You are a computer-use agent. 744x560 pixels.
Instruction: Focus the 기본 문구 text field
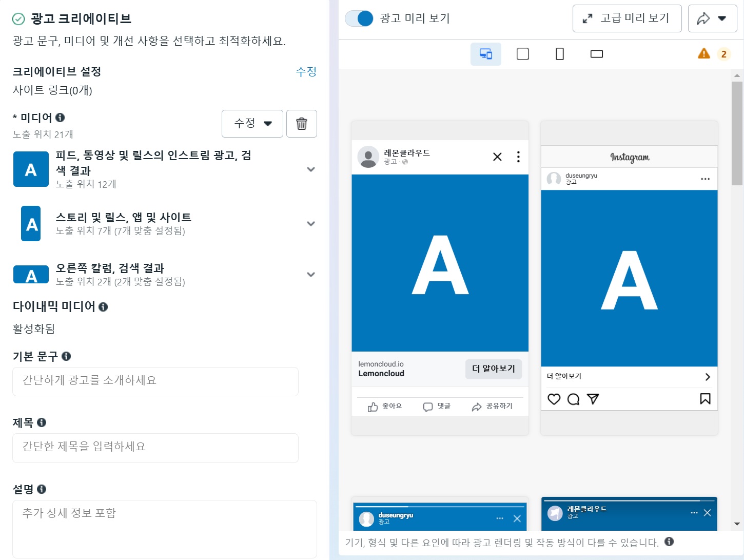tap(155, 381)
